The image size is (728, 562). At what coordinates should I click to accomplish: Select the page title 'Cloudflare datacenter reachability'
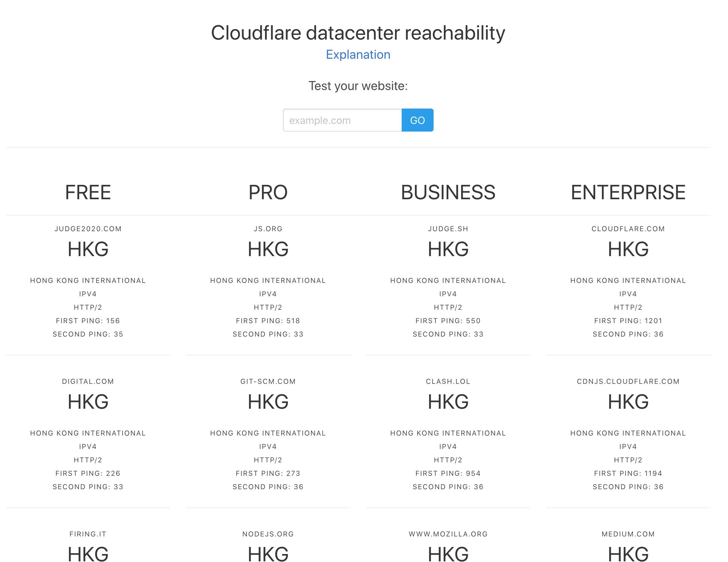point(358,33)
